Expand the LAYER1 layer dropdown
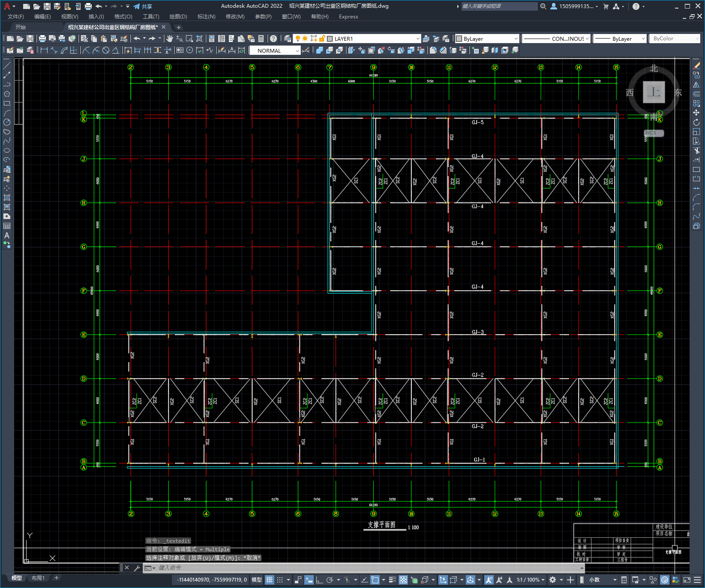Image resolution: width=705 pixels, height=588 pixels. click(418, 39)
